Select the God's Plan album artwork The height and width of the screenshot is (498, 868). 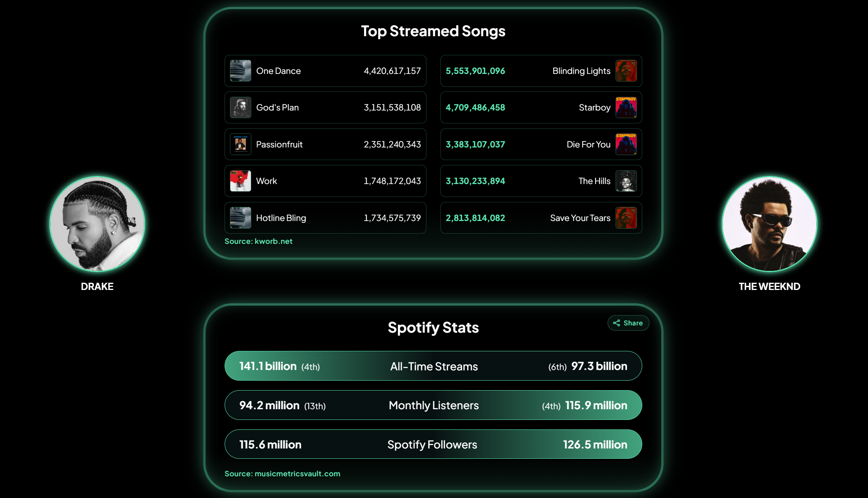[x=241, y=107]
